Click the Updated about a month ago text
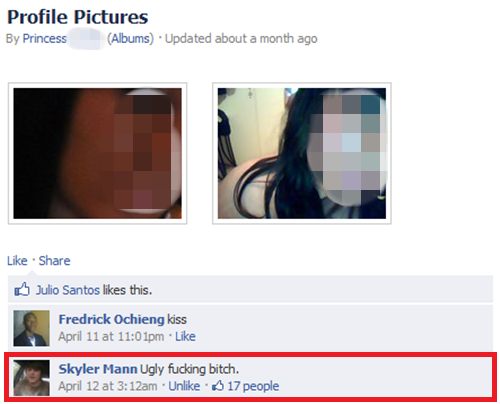 (x=241, y=39)
